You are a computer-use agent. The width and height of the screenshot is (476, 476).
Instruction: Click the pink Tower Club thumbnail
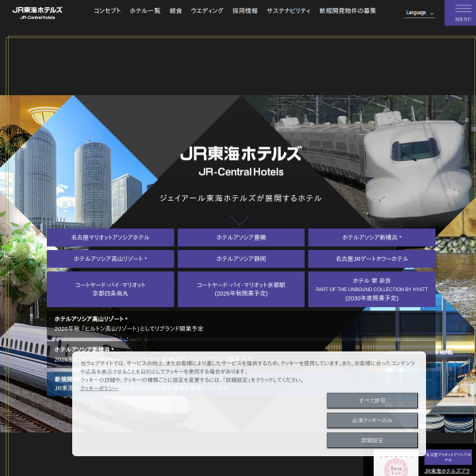pyautogui.click(x=396, y=464)
